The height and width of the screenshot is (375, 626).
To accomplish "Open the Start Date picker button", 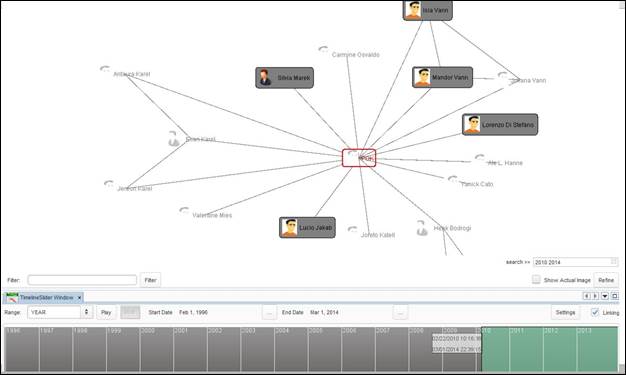I will coord(269,313).
